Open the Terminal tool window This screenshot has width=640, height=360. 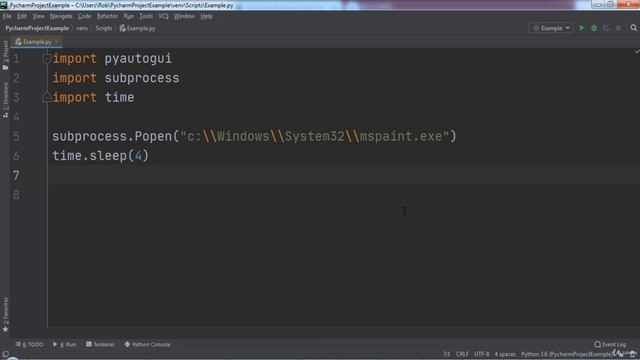[100, 344]
